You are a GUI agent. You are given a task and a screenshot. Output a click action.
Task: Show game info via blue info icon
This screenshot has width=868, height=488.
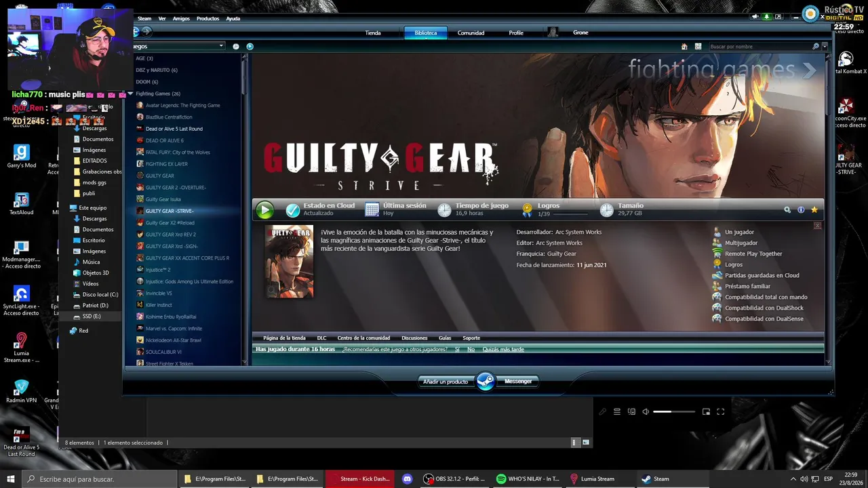coord(801,210)
